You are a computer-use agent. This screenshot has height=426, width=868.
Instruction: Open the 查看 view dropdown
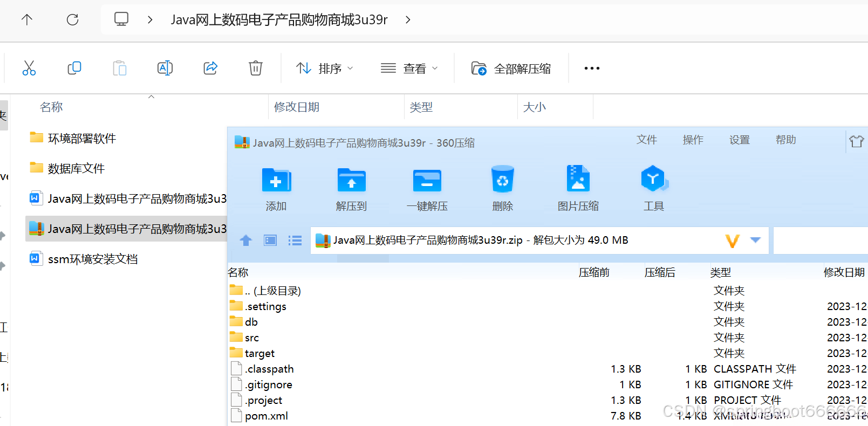[409, 68]
